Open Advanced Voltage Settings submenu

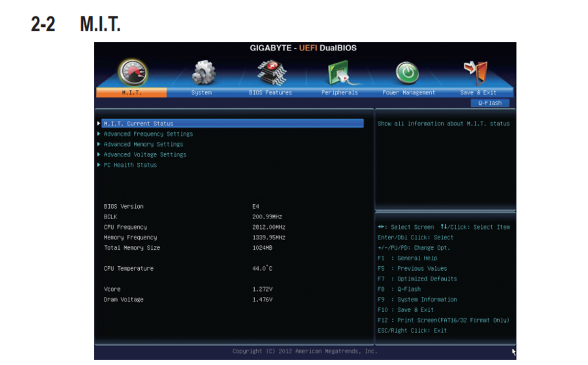pyautogui.click(x=145, y=155)
